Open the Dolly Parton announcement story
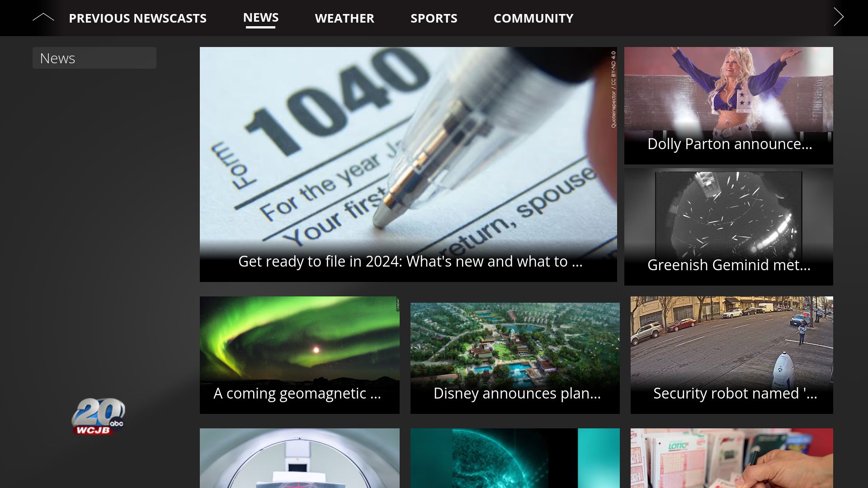Viewport: 868px width, 488px height. 728,90
